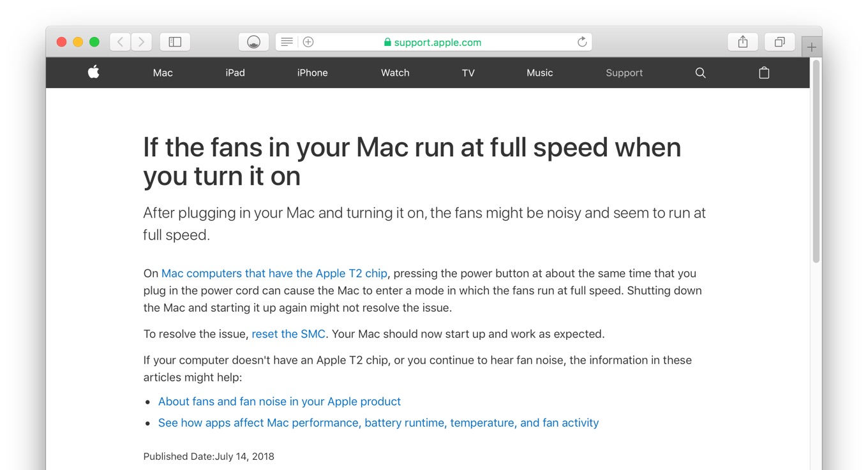The height and width of the screenshot is (470, 868).
Task: Go forward with Safari's forward arrow
Action: pos(142,42)
